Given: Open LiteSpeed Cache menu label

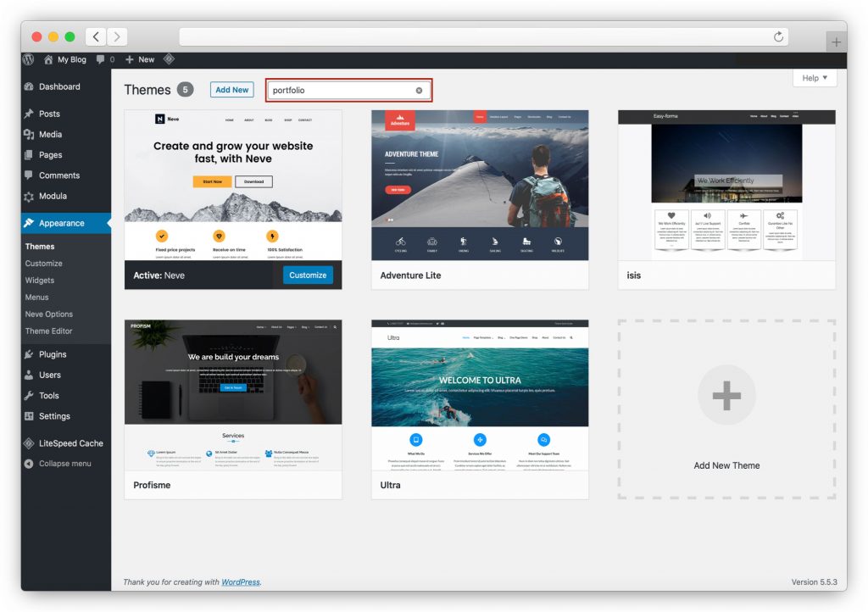Looking at the screenshot, I should pyautogui.click(x=71, y=443).
